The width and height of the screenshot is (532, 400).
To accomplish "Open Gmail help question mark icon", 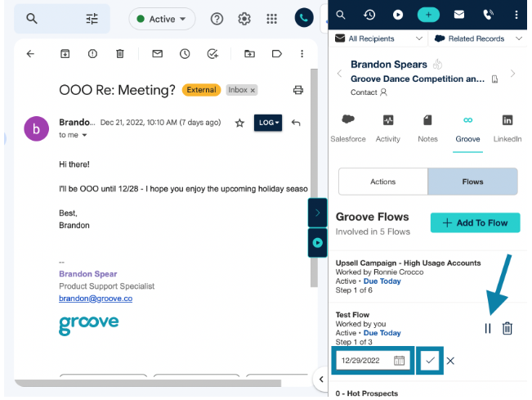I will (x=217, y=19).
